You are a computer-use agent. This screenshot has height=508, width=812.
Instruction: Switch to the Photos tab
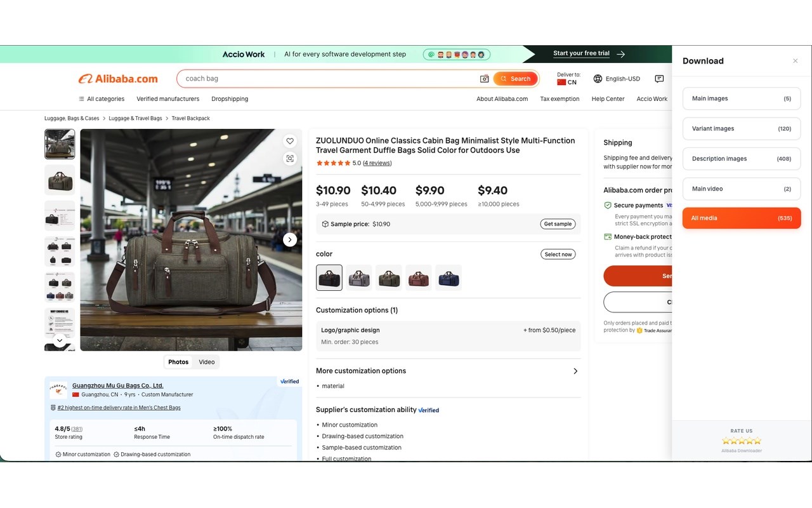[178, 362]
